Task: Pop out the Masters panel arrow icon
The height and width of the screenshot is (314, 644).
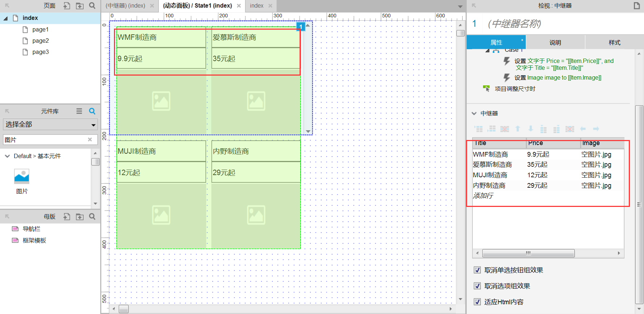Action: tap(7, 216)
